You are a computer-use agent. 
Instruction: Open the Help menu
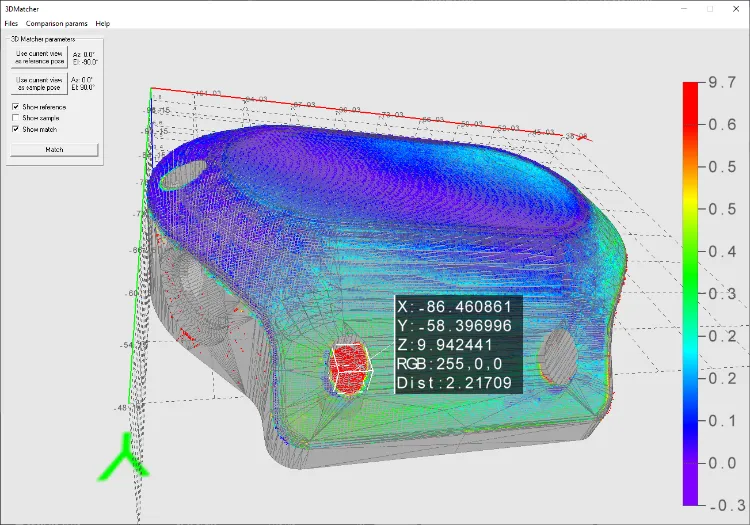pyautogui.click(x=102, y=23)
